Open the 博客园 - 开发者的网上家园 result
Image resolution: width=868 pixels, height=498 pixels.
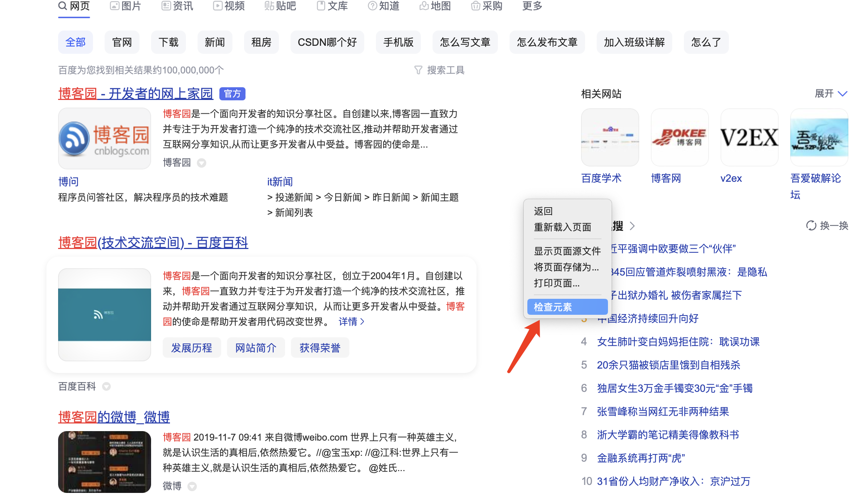[x=135, y=94]
